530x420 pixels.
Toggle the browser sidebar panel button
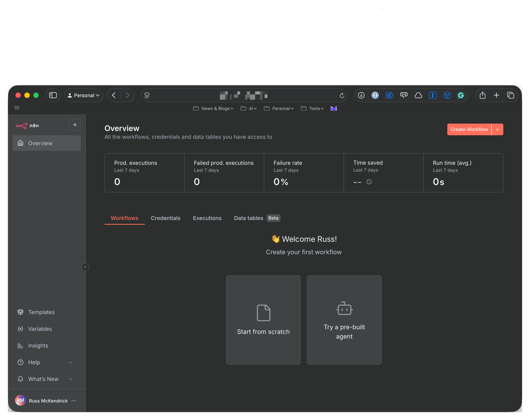[53, 95]
